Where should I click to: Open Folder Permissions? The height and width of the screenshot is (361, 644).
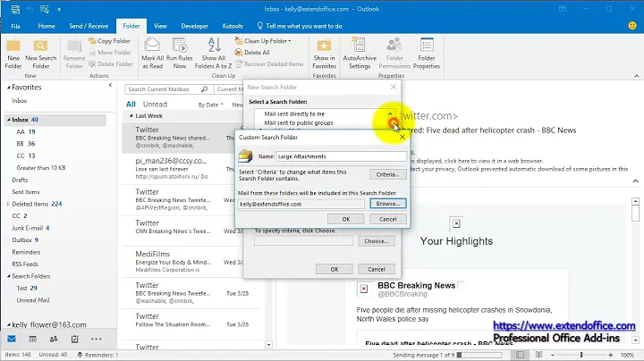pos(394,54)
